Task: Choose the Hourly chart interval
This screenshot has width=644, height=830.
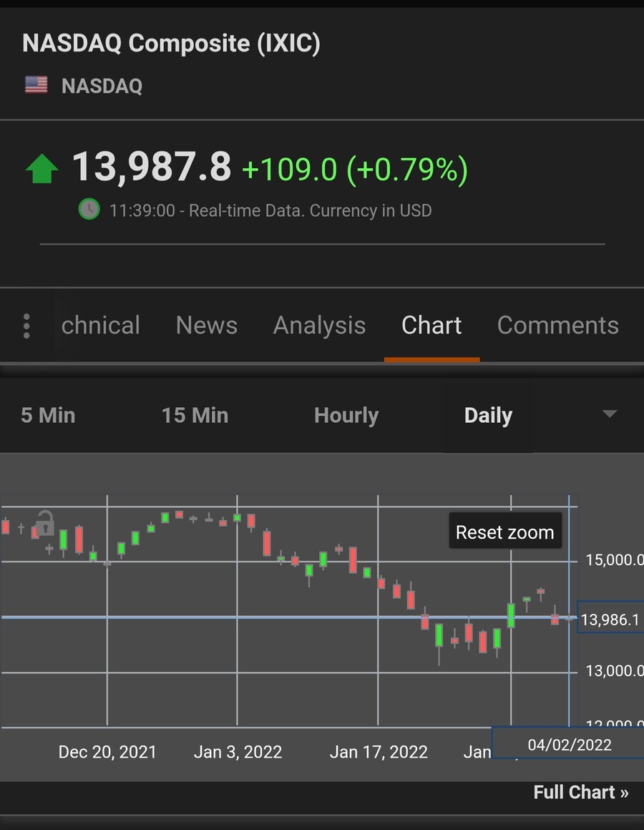Action: pyautogui.click(x=346, y=416)
